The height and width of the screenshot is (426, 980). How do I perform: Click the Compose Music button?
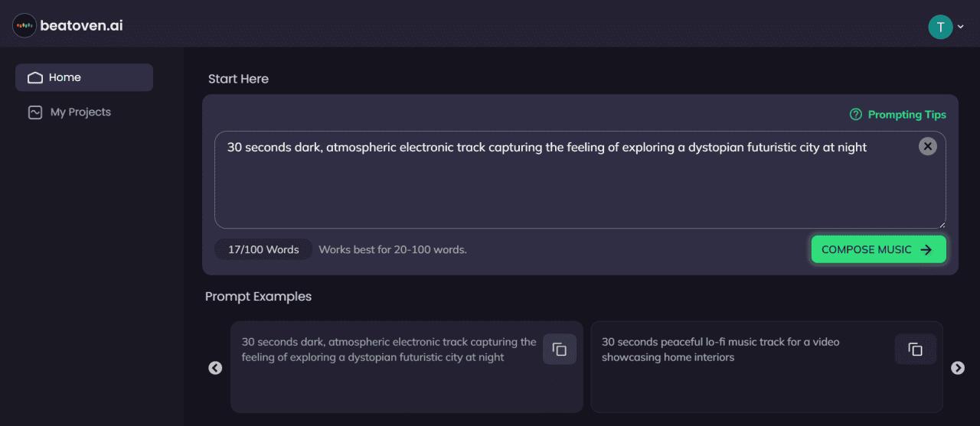pyautogui.click(x=878, y=249)
